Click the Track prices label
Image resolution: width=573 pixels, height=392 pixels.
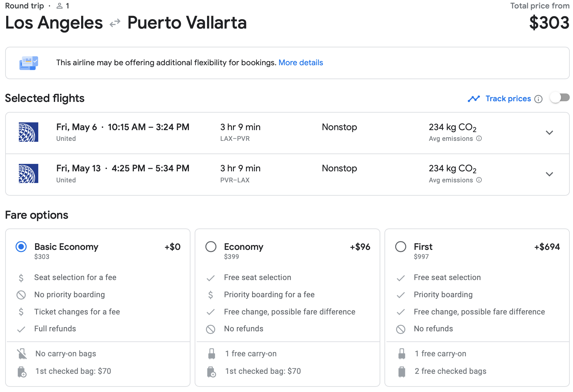pyautogui.click(x=508, y=99)
